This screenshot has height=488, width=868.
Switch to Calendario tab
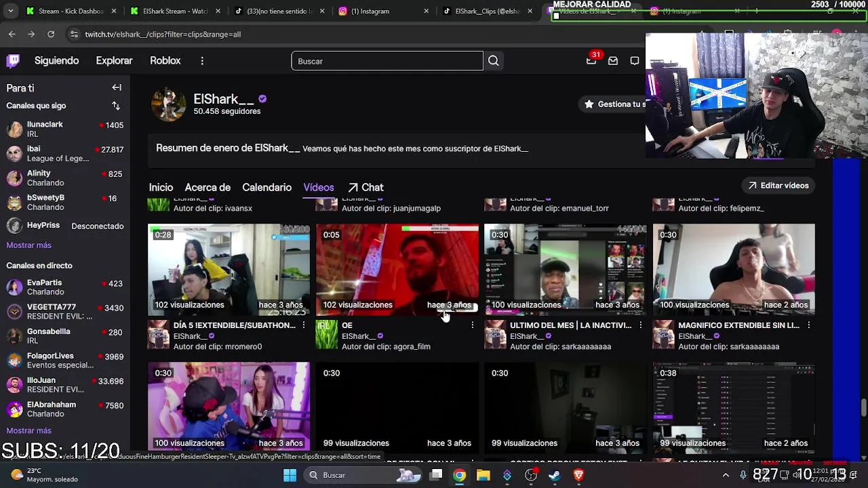(267, 188)
